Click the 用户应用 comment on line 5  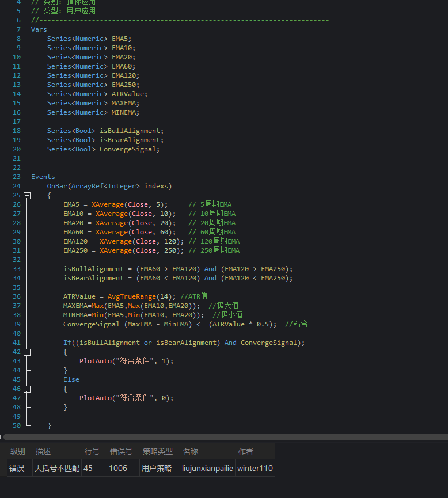coord(81,11)
